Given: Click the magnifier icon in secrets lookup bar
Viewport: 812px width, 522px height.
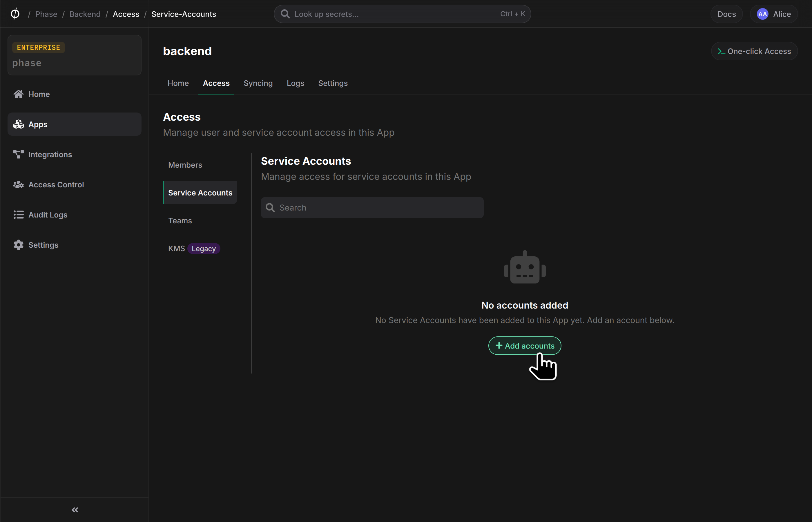Looking at the screenshot, I should (285, 14).
